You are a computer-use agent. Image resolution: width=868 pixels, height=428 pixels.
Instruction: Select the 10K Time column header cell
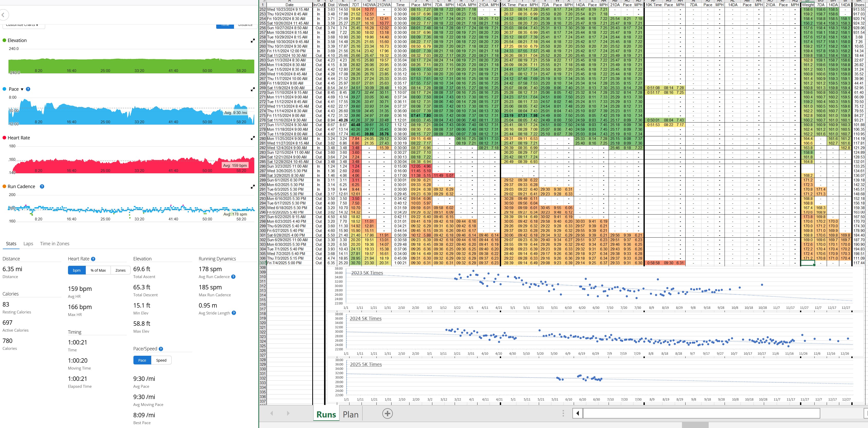click(x=653, y=5)
